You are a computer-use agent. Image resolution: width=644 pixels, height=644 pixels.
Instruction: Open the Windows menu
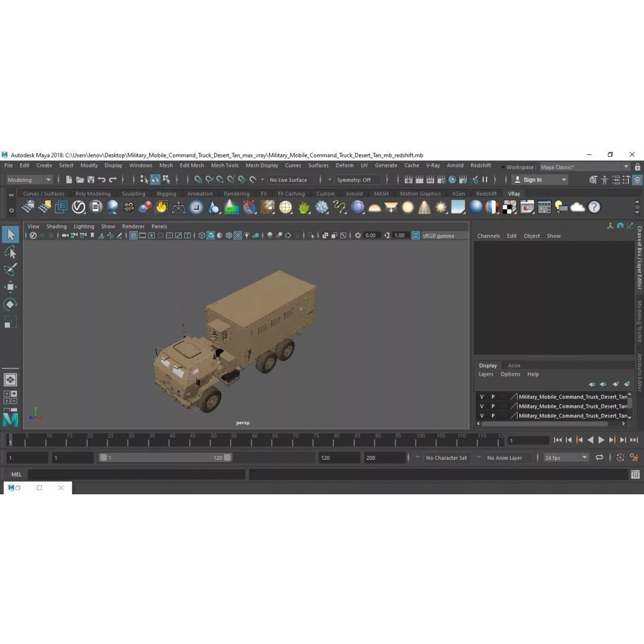tap(141, 165)
